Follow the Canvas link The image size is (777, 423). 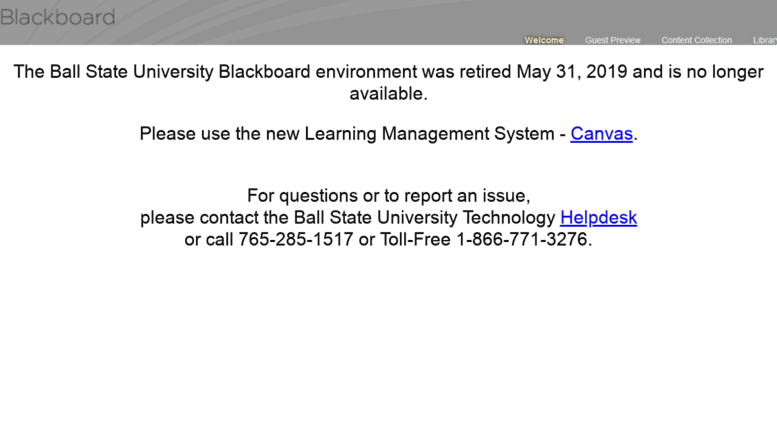(601, 134)
